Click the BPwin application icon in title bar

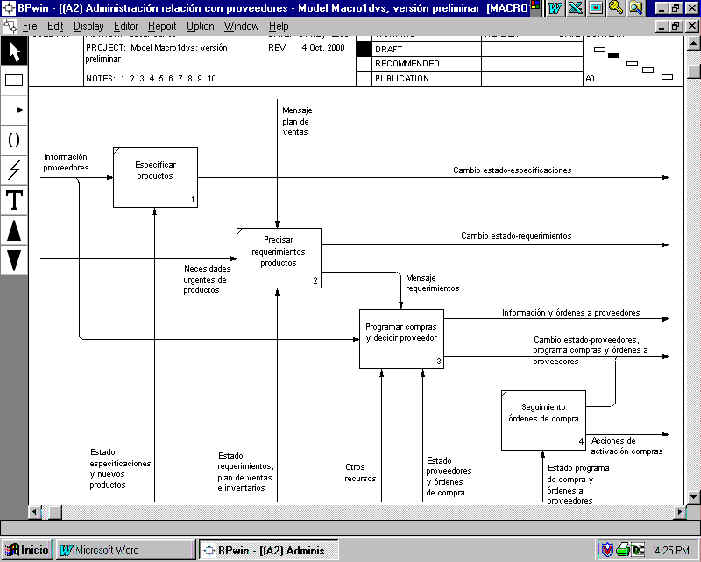click(x=8, y=8)
